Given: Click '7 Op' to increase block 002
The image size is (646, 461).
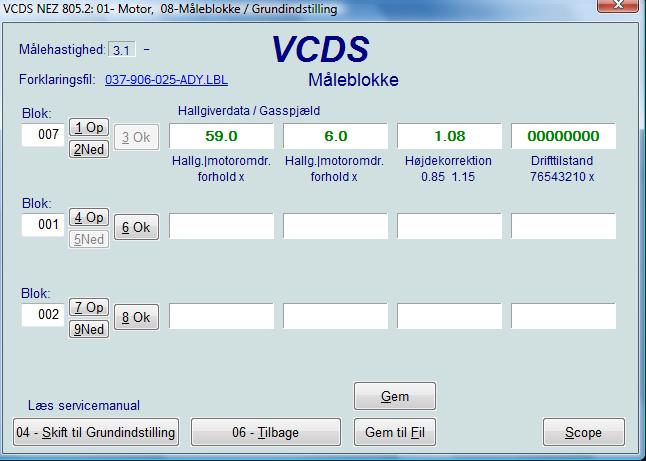Looking at the screenshot, I should coord(88,307).
